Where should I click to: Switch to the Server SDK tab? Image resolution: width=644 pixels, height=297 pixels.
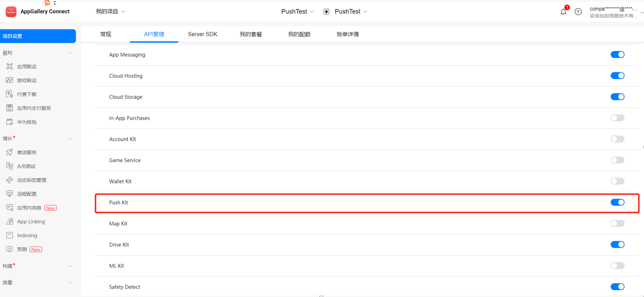point(202,34)
